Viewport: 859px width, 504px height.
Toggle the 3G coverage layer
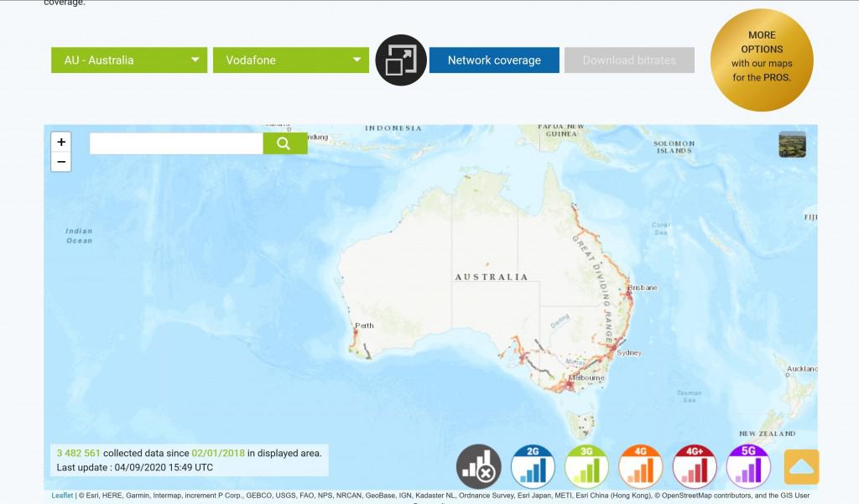586,467
